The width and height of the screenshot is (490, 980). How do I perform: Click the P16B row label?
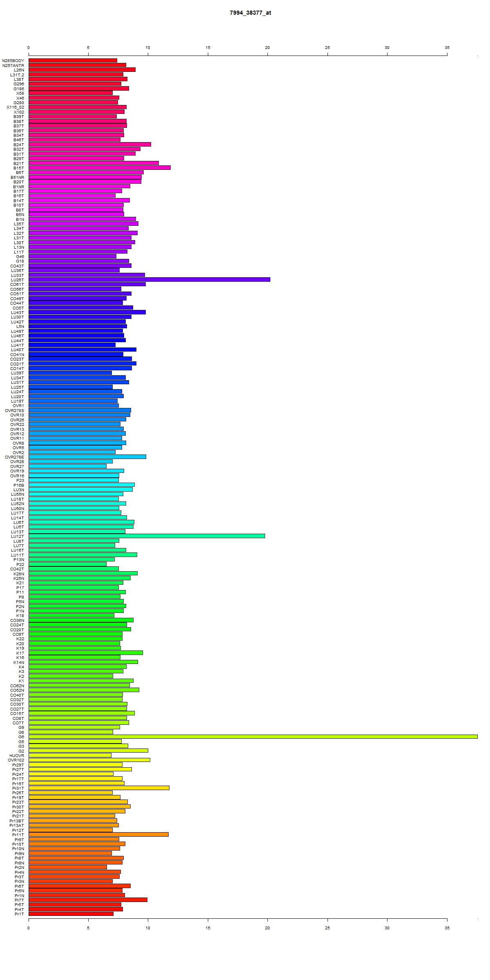[19, 485]
